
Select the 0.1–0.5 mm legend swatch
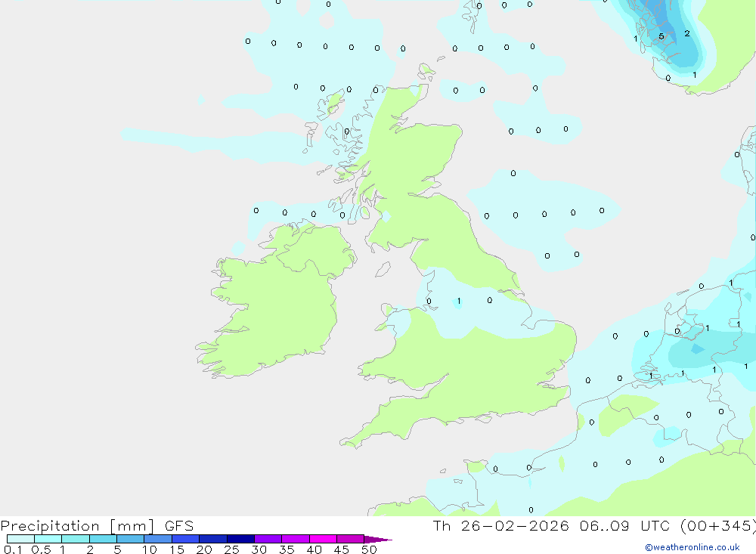tap(20, 539)
